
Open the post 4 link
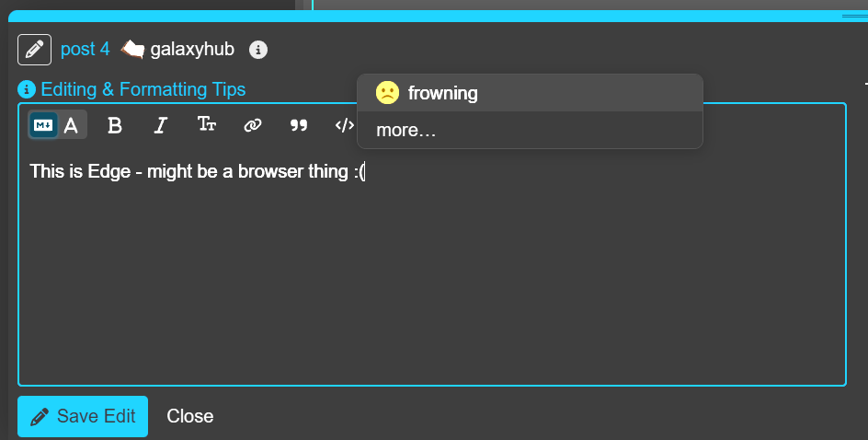tap(85, 49)
